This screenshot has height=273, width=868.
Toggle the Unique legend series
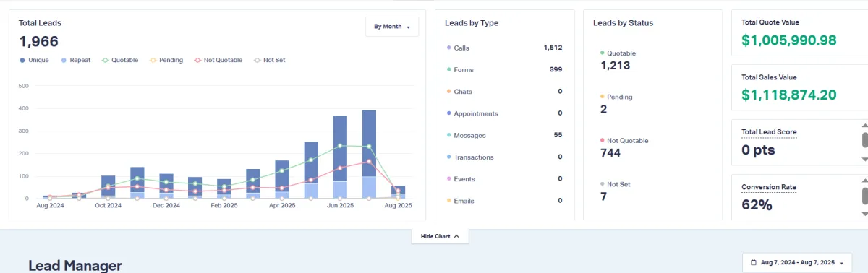[x=34, y=60]
